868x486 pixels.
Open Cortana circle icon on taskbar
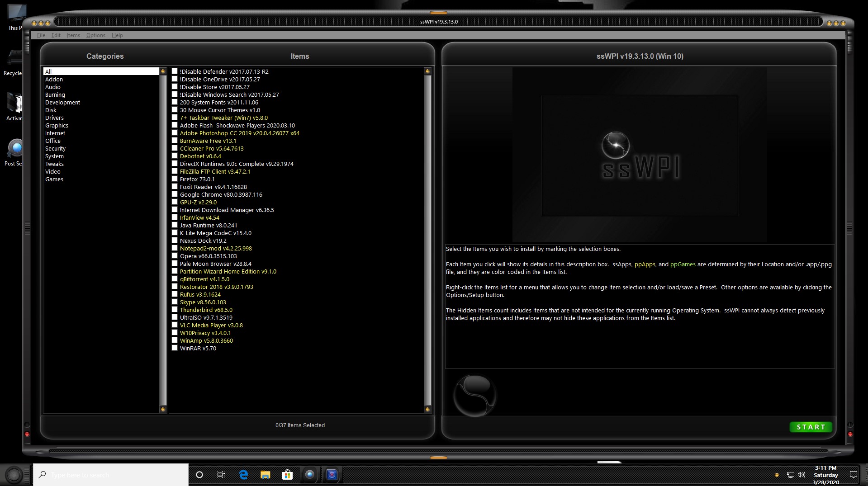(x=199, y=475)
